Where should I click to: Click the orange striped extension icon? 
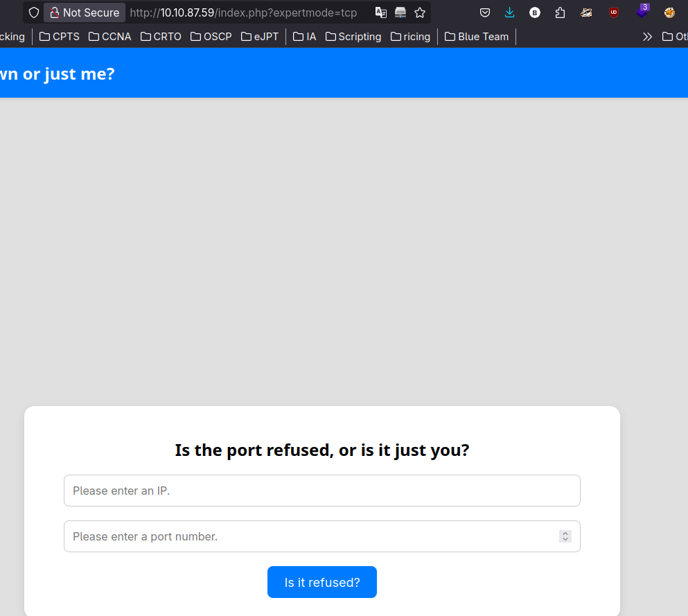coord(586,12)
